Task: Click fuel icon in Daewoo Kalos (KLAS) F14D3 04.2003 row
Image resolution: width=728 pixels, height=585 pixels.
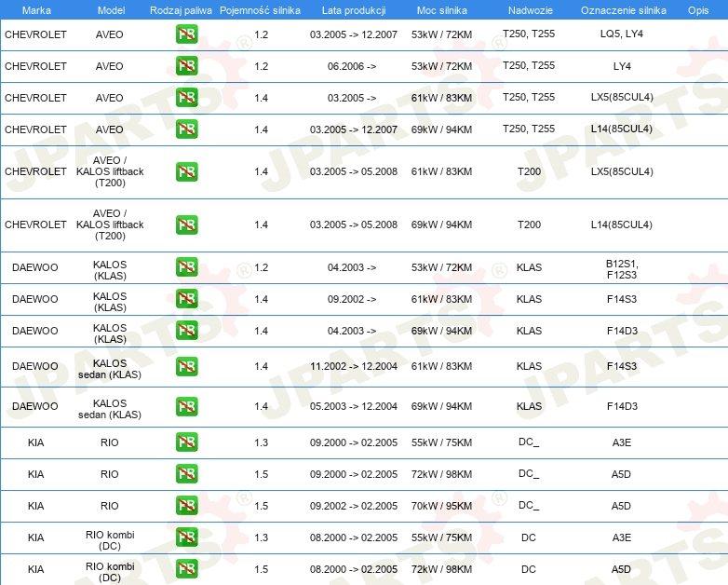Action: point(186,331)
